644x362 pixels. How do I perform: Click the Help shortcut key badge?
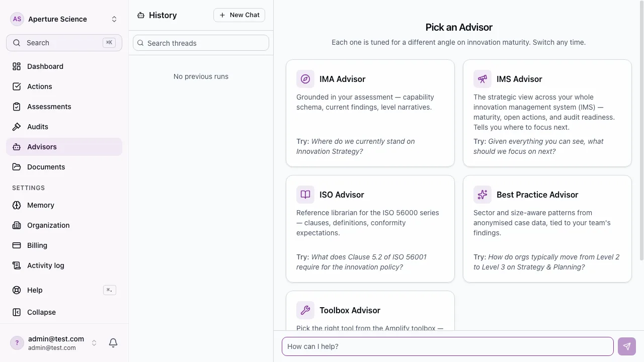click(x=110, y=290)
